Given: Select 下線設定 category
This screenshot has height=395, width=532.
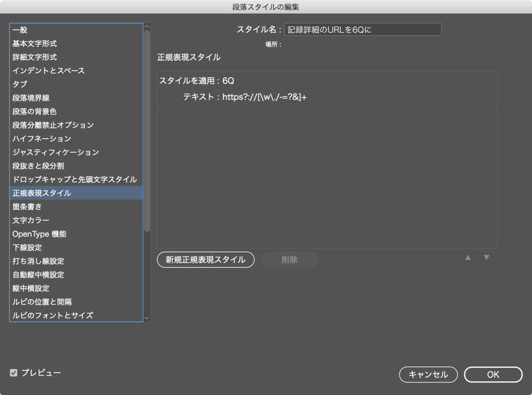Looking at the screenshot, I should pos(76,247).
